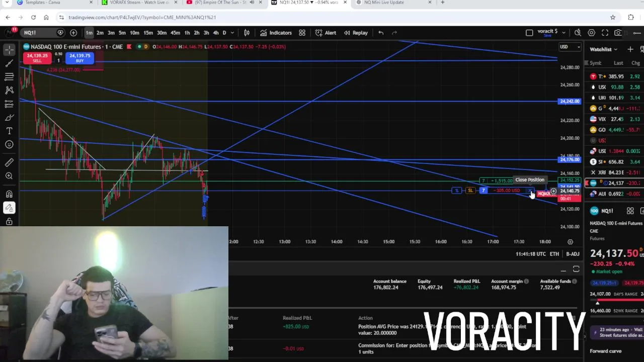Select the 15m timeframe

click(148, 33)
